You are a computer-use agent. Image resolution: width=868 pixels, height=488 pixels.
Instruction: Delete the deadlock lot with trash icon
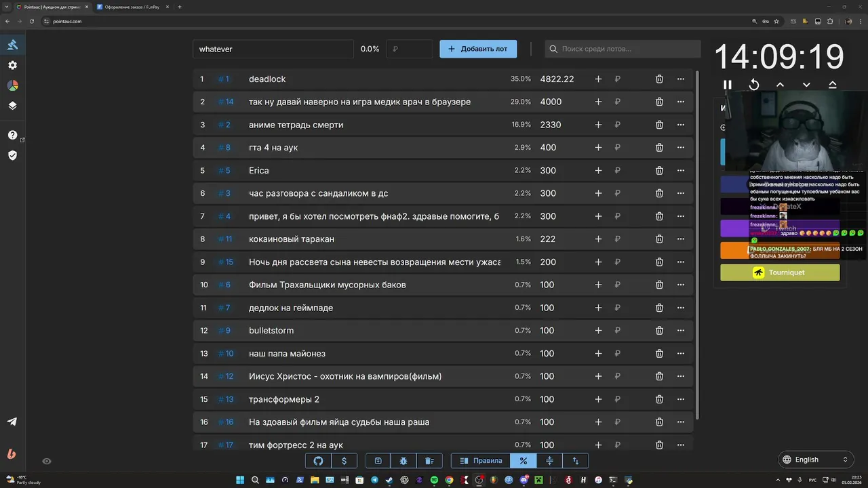click(x=659, y=79)
